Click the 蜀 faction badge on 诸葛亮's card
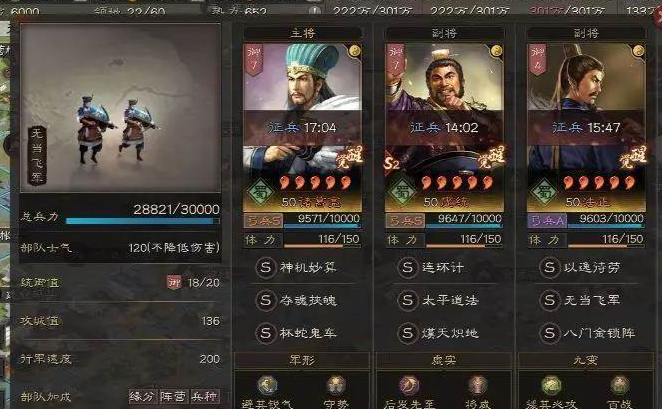The image size is (662, 409). click(x=260, y=191)
